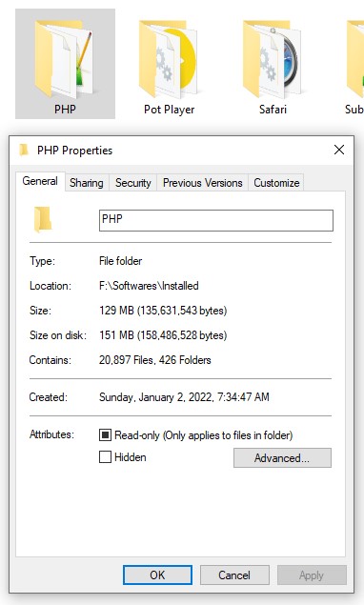Confirm the dialog with OK

click(157, 575)
